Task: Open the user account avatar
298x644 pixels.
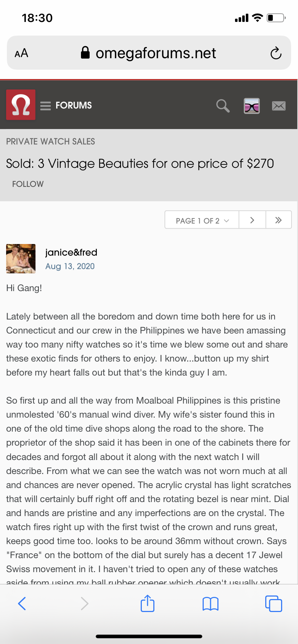Action: coord(252,106)
